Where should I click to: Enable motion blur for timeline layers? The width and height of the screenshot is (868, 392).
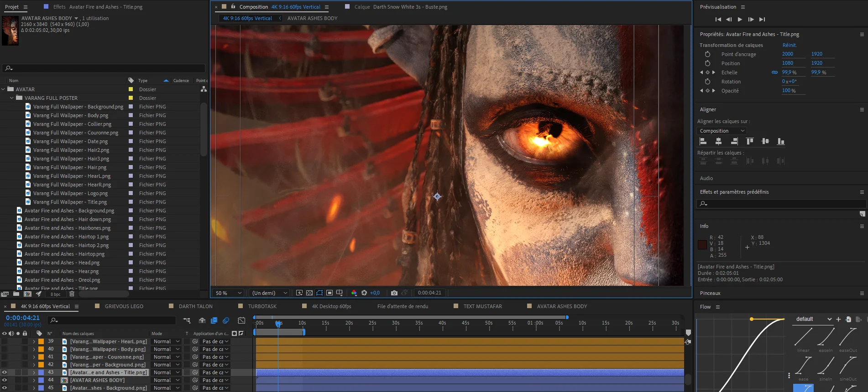pyautogui.click(x=226, y=320)
